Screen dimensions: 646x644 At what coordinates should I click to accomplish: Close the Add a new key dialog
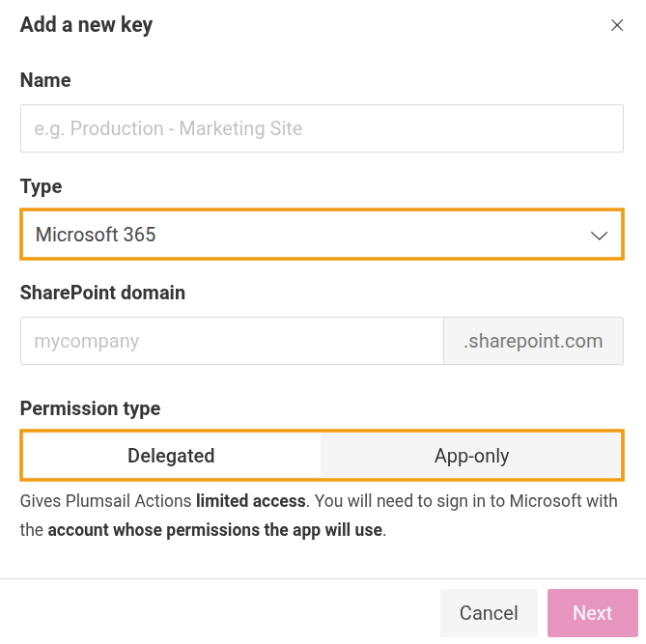(617, 25)
